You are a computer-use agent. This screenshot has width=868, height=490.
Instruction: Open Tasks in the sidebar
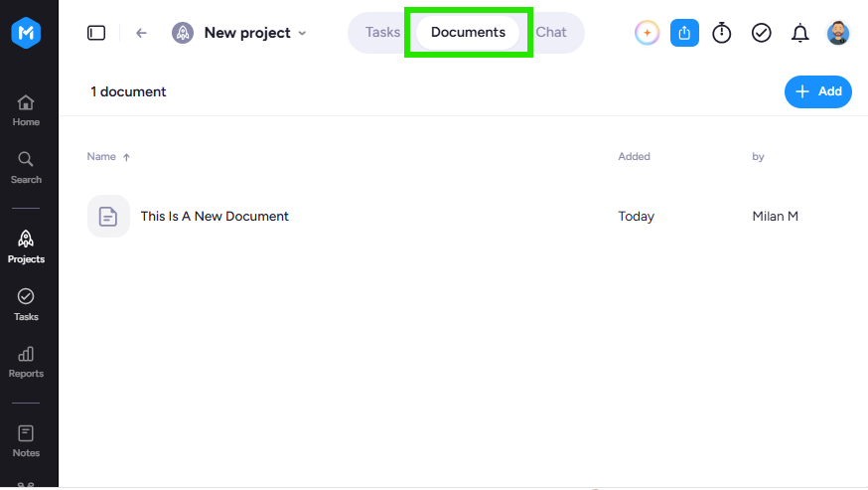click(26, 305)
